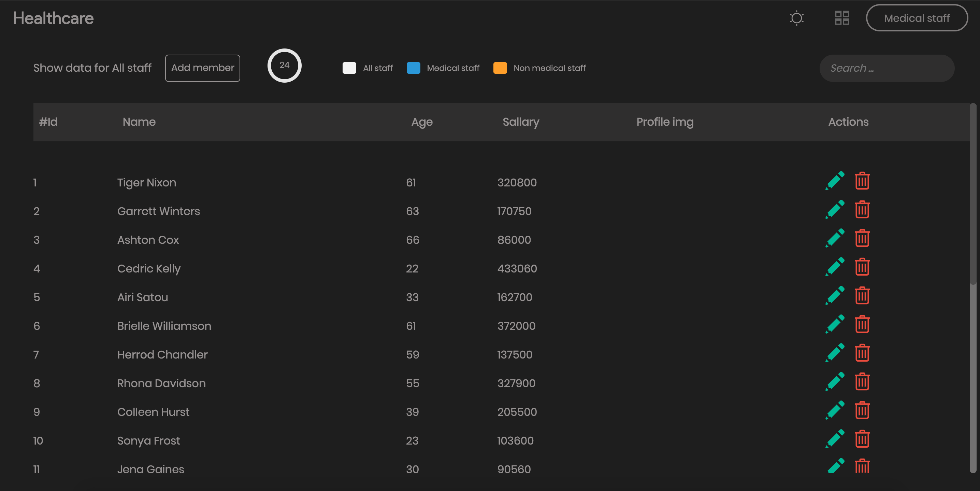
Task: Edit Cedric Kelly's record pencil icon
Action: pyautogui.click(x=835, y=267)
